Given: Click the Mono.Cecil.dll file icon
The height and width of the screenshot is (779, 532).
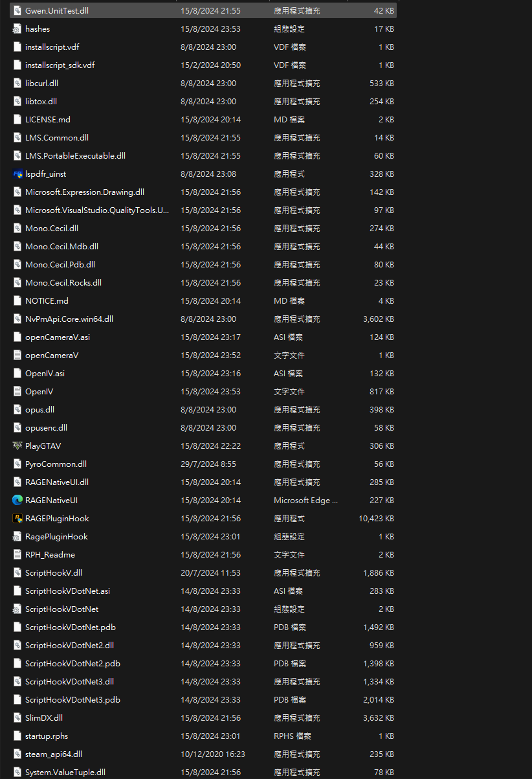Looking at the screenshot, I should click(18, 229).
